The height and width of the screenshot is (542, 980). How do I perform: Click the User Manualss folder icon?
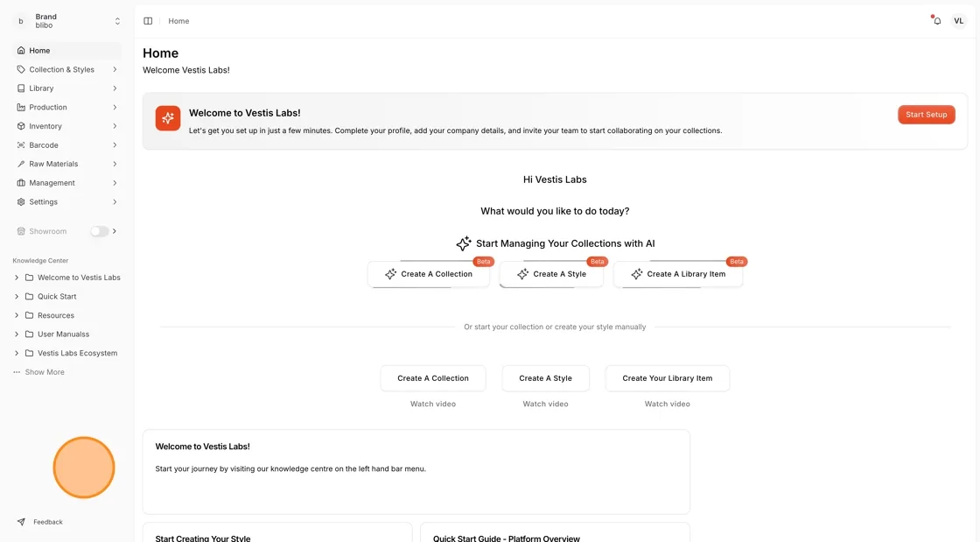click(x=30, y=334)
